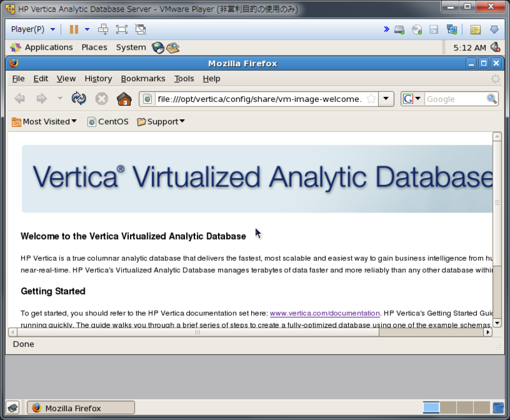Send Ctrl+Alt+Del to the virtual machine
Screen dimensions: 510x420
[103, 29]
